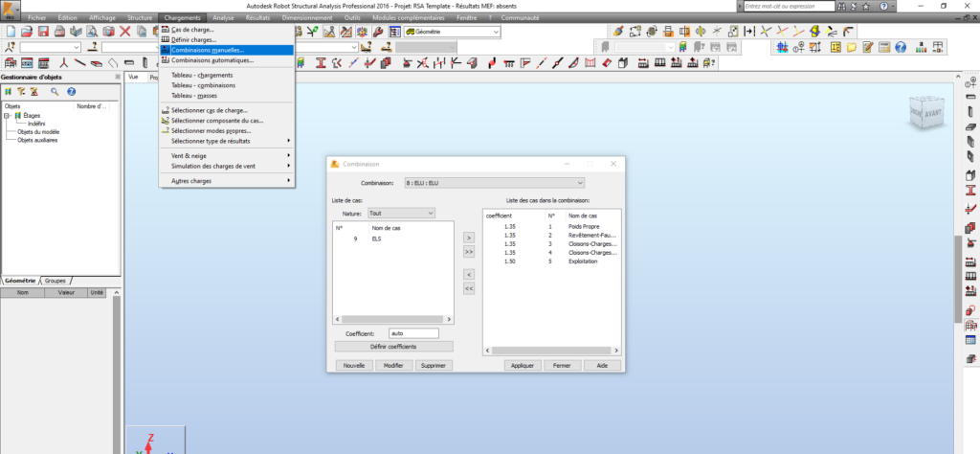Click the Appliquer button

point(523,366)
